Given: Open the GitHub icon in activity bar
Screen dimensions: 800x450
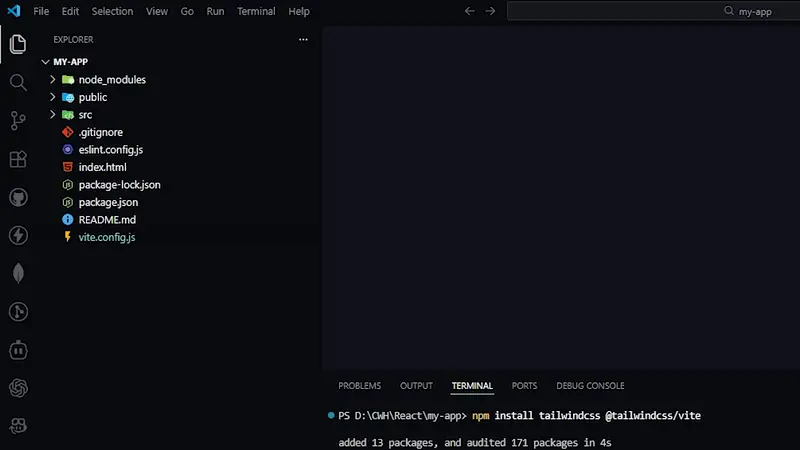Looking at the screenshot, I should [17, 197].
